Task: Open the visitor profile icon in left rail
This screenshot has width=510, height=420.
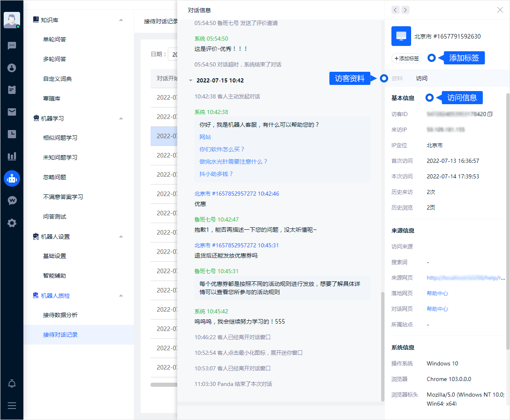Action: (x=12, y=68)
